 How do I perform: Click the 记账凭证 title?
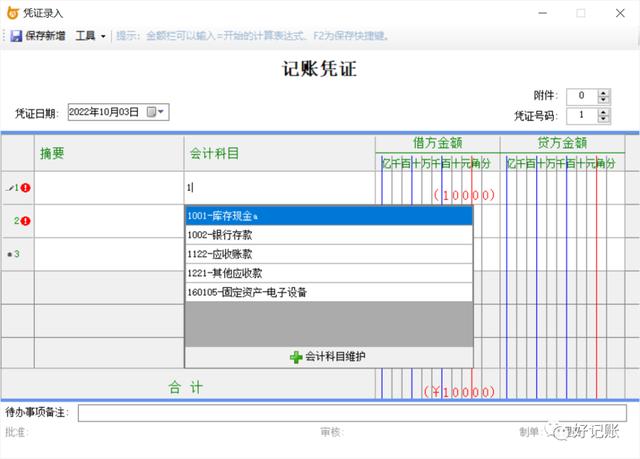click(x=320, y=69)
